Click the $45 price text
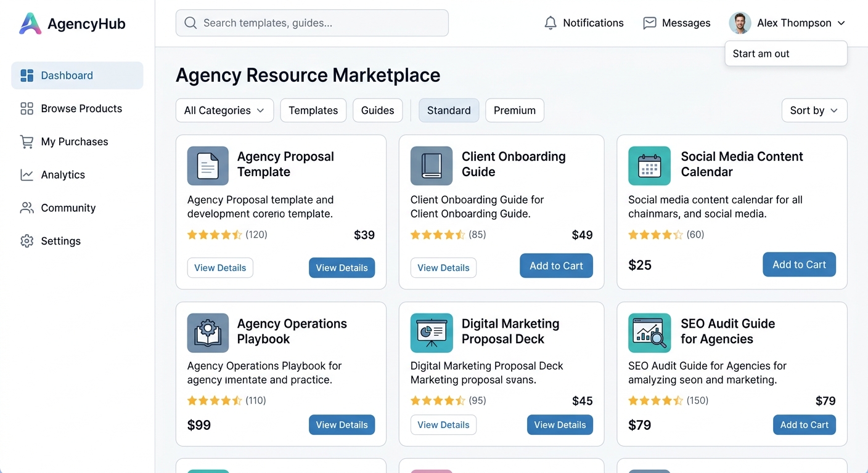 coord(583,402)
